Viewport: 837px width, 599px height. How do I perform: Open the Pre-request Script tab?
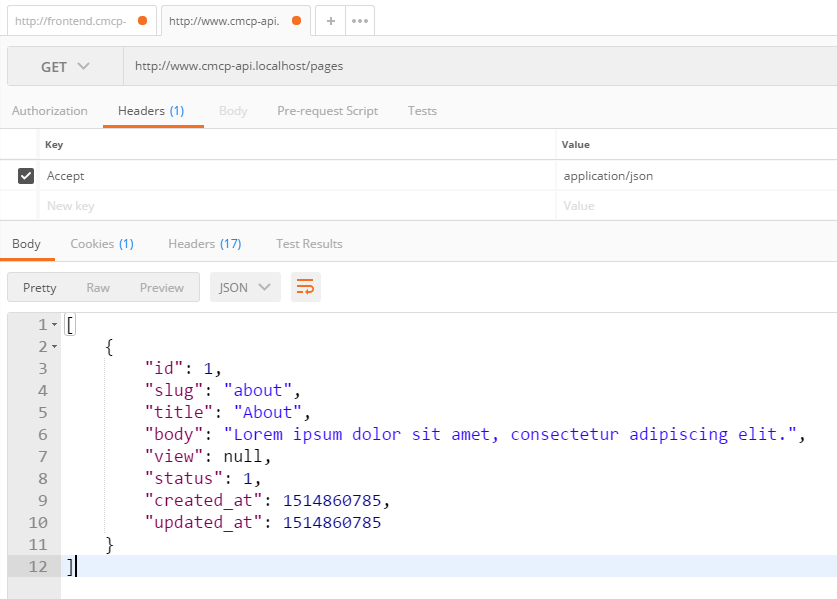pyautogui.click(x=327, y=111)
